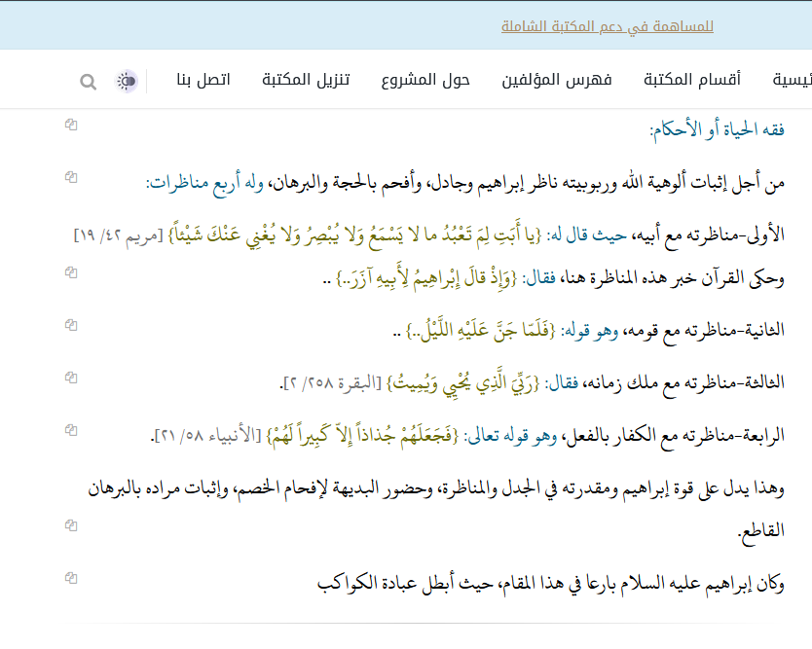Copy paragraph about وإذ قال إبراهيم لأبيه آزر

71,272
